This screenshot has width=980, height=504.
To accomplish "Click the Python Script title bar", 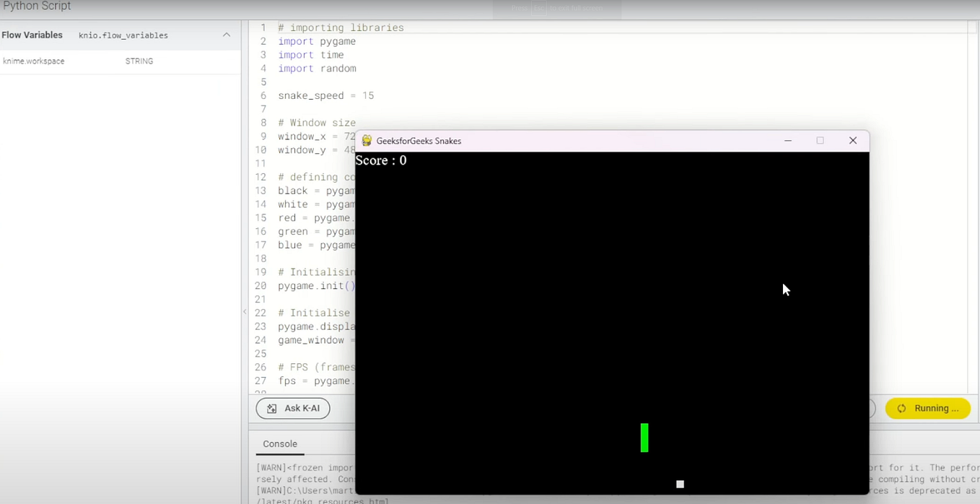I will pos(37,6).
